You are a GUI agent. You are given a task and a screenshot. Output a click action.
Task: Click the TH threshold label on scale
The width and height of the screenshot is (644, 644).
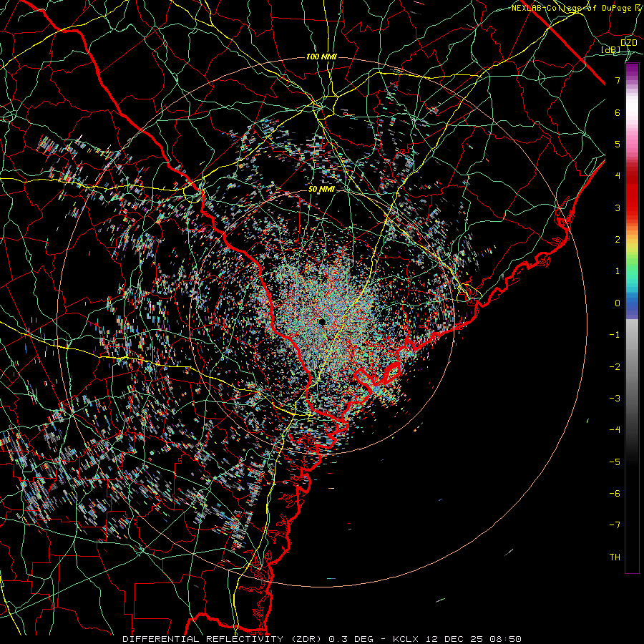(615, 557)
